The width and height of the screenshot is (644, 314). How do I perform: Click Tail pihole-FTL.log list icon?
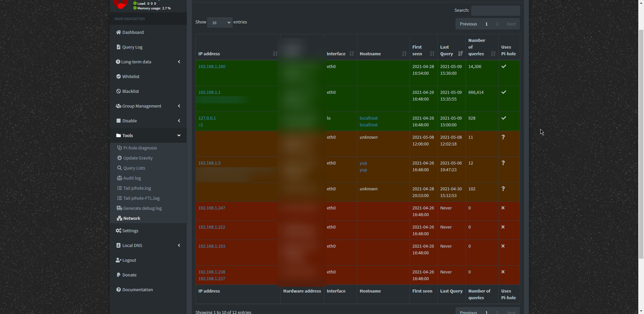119,198
